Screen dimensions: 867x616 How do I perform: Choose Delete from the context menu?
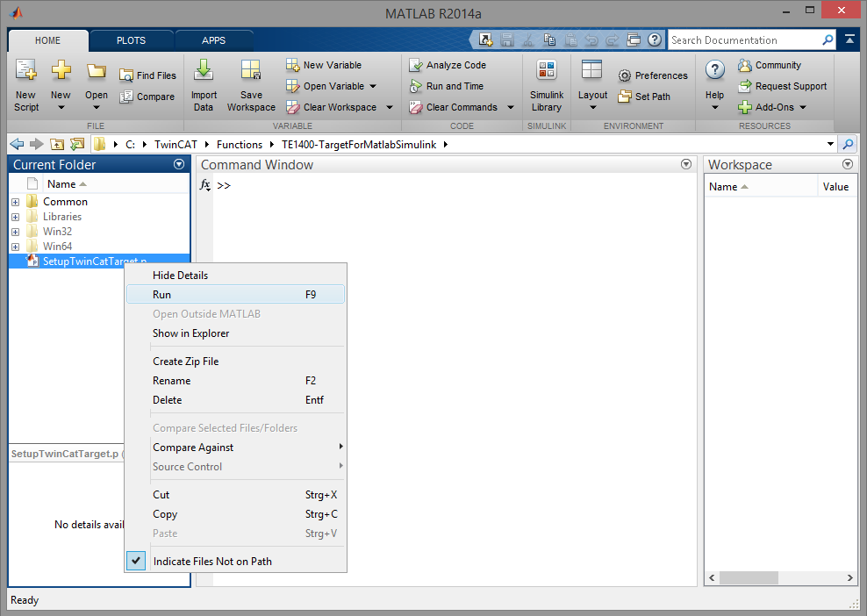[x=235, y=400]
